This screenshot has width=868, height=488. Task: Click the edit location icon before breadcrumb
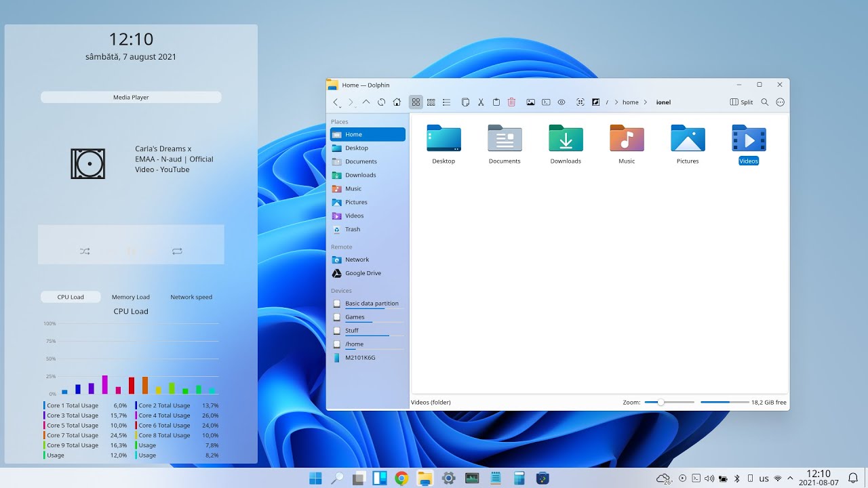596,102
